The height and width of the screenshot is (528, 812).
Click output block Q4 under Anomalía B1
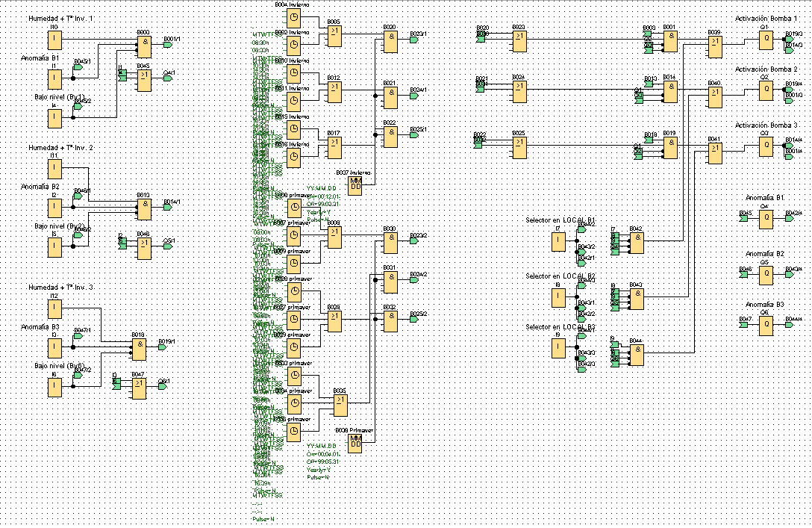tap(766, 219)
